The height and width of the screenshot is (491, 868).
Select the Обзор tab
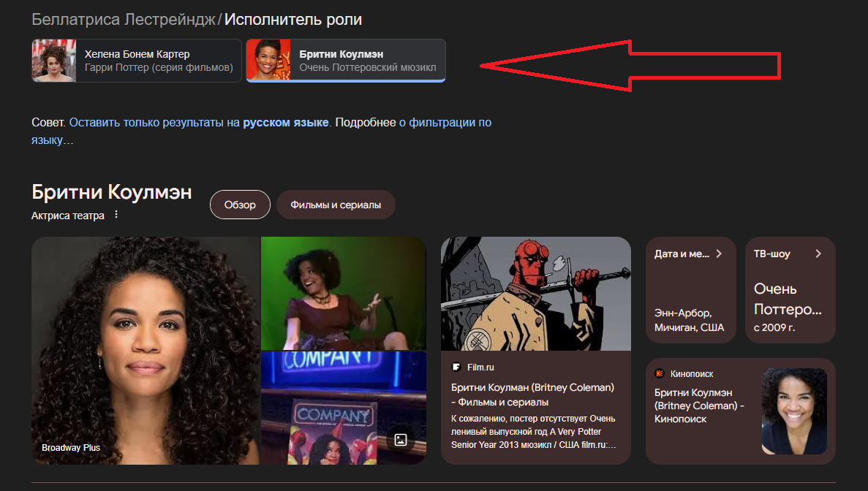(240, 205)
